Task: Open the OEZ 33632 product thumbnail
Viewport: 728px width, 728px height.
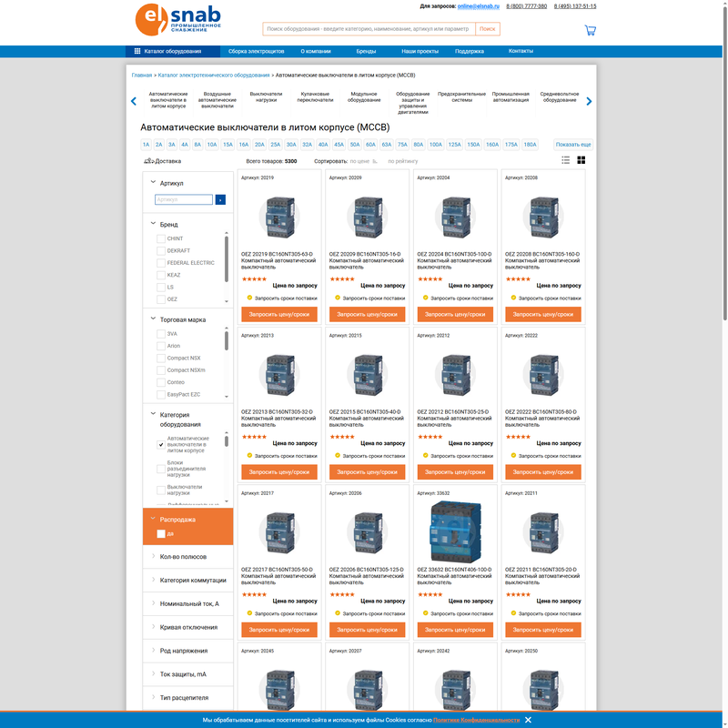Action: pos(455,531)
